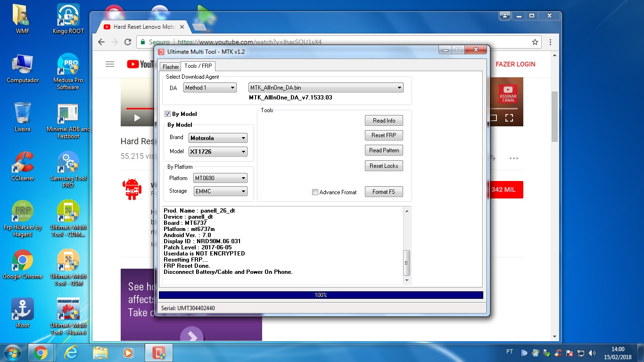
Task: Launch Minimal ADB and Fastboot shortcut
Action: pos(68,121)
